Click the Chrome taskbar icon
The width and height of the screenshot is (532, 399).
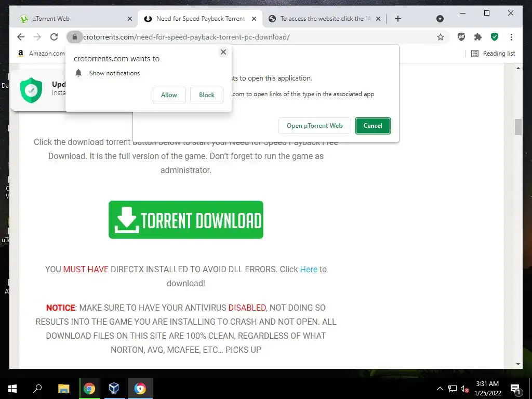(x=89, y=389)
